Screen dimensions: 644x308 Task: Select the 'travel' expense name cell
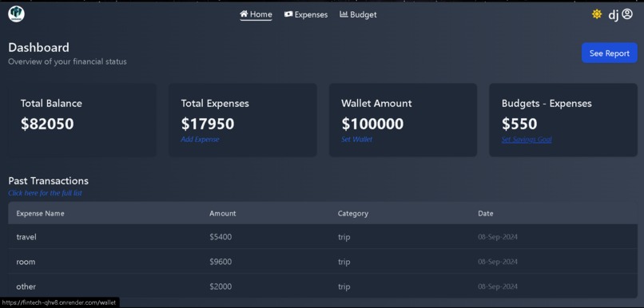tap(26, 237)
